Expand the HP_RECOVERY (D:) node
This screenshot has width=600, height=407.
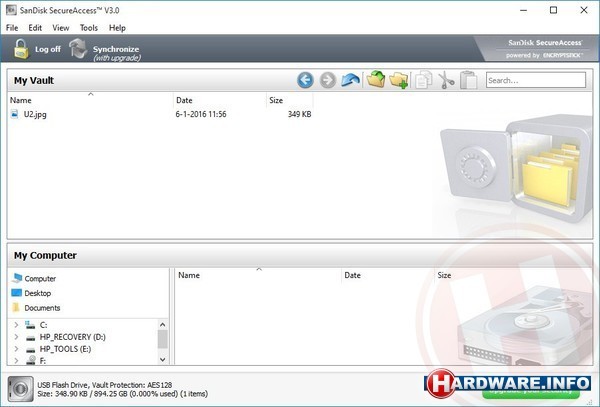(x=16, y=337)
